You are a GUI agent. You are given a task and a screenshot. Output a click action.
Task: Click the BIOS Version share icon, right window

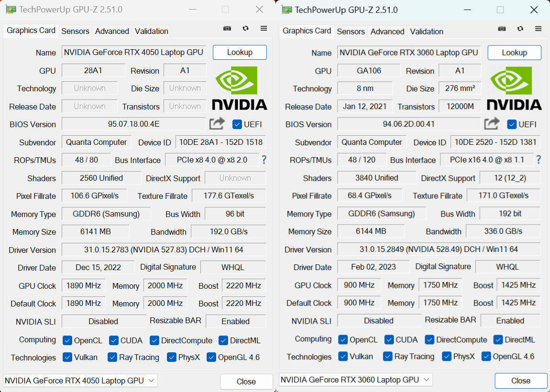click(x=492, y=123)
